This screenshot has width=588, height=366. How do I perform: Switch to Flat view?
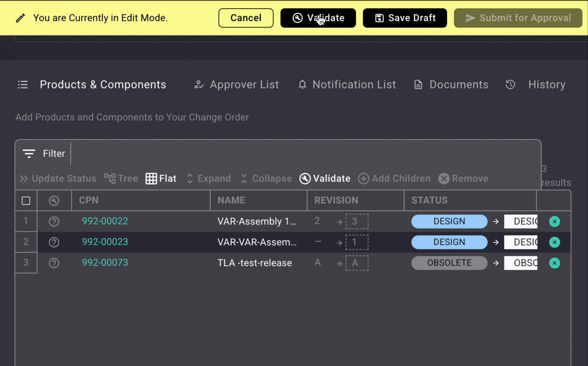pyautogui.click(x=161, y=179)
